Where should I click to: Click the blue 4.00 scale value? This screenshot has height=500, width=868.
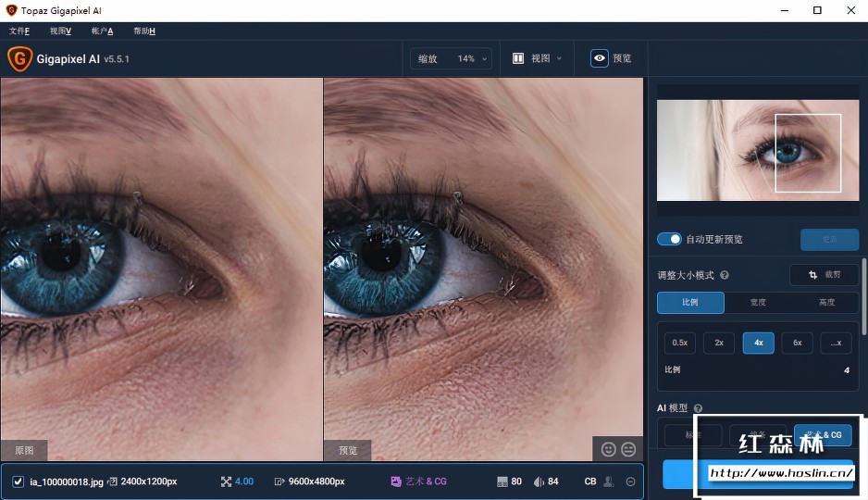click(244, 481)
